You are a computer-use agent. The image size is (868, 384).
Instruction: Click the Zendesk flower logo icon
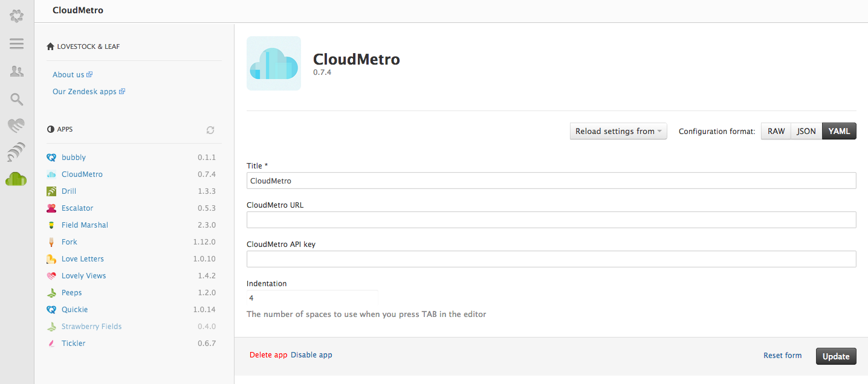(17, 16)
